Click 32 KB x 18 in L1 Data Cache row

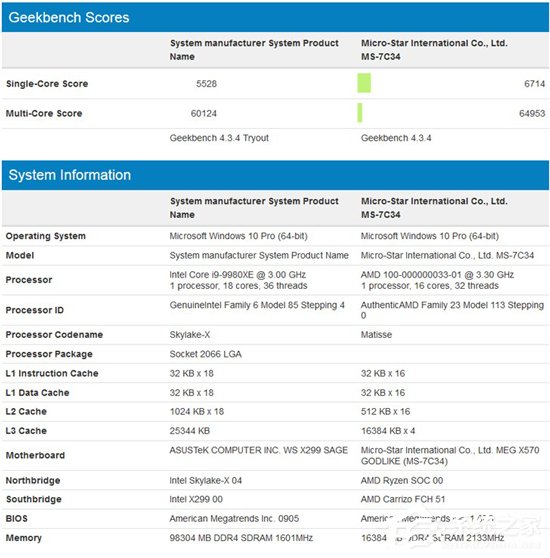(191, 393)
